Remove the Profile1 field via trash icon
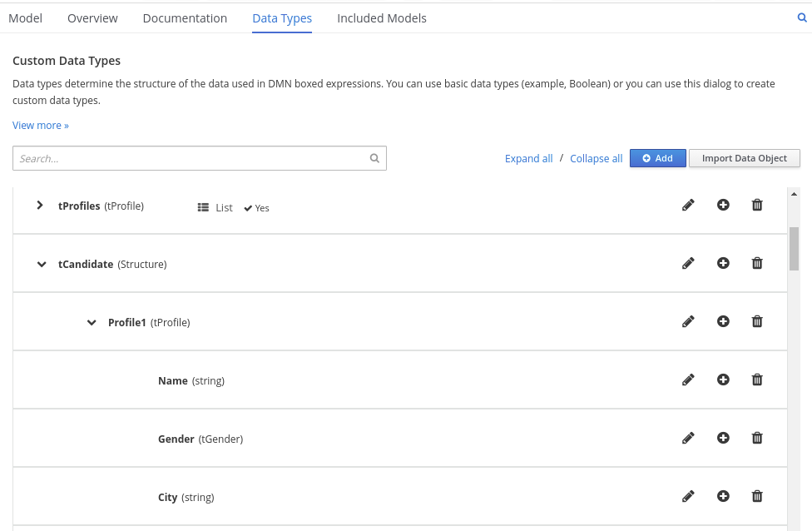This screenshot has width=812, height=531. (x=757, y=322)
